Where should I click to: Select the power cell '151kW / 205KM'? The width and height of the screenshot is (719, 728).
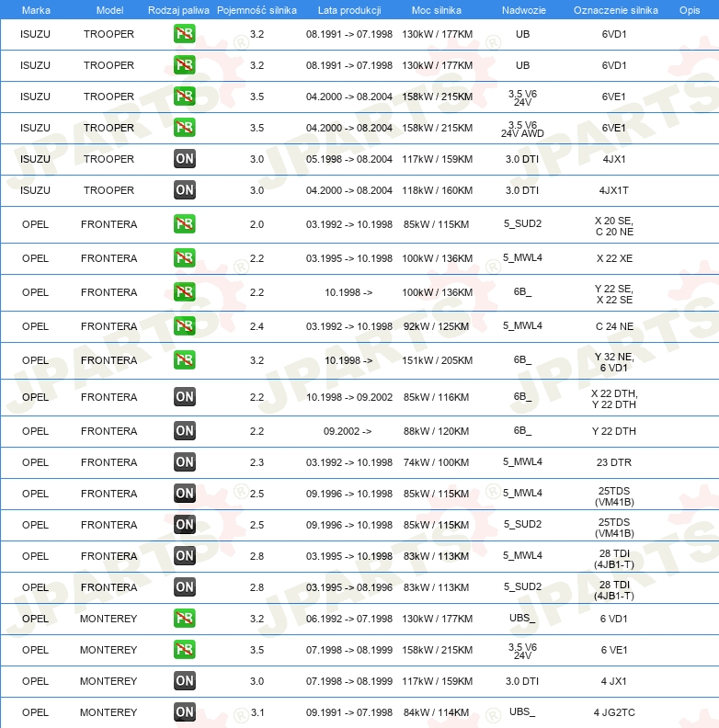coord(437,360)
